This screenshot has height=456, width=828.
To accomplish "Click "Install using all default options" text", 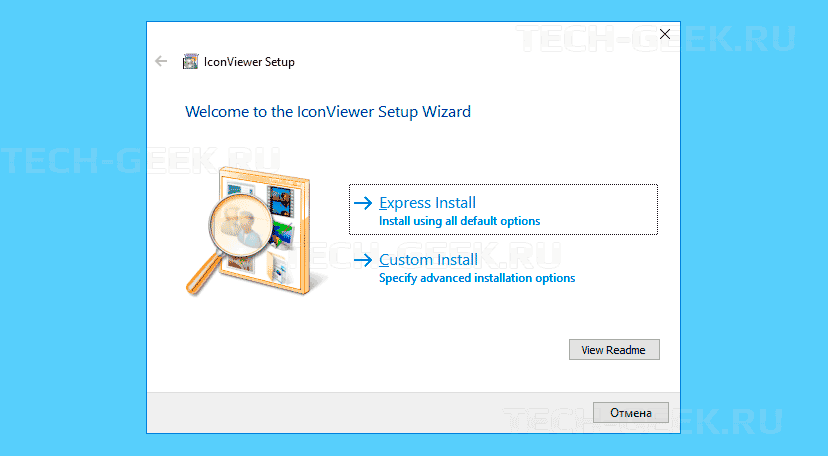I will [459, 221].
